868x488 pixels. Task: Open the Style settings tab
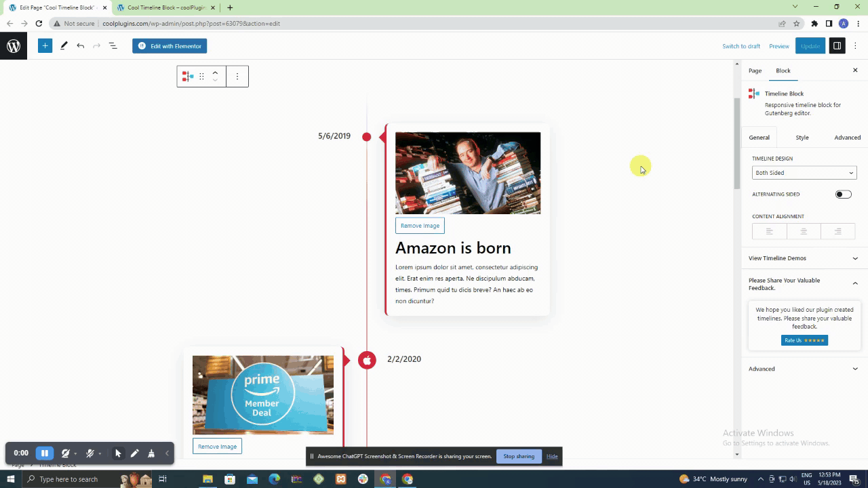(802, 138)
